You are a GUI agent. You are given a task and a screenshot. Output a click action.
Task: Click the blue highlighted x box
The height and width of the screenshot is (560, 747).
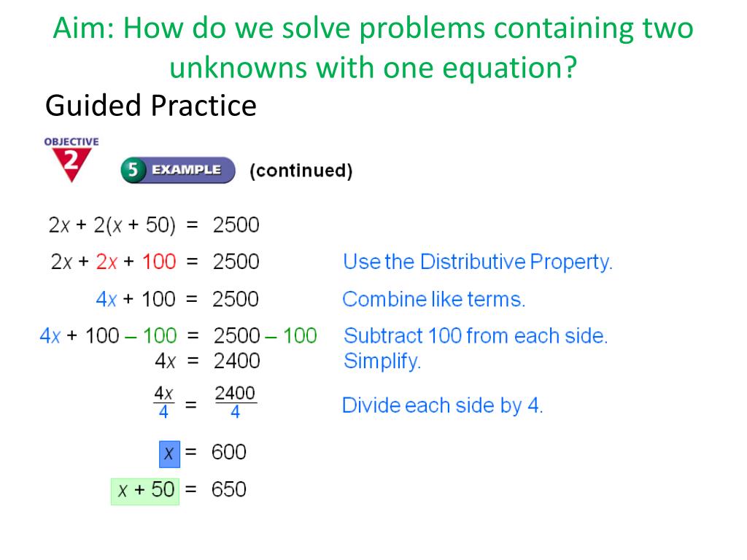coord(169,454)
